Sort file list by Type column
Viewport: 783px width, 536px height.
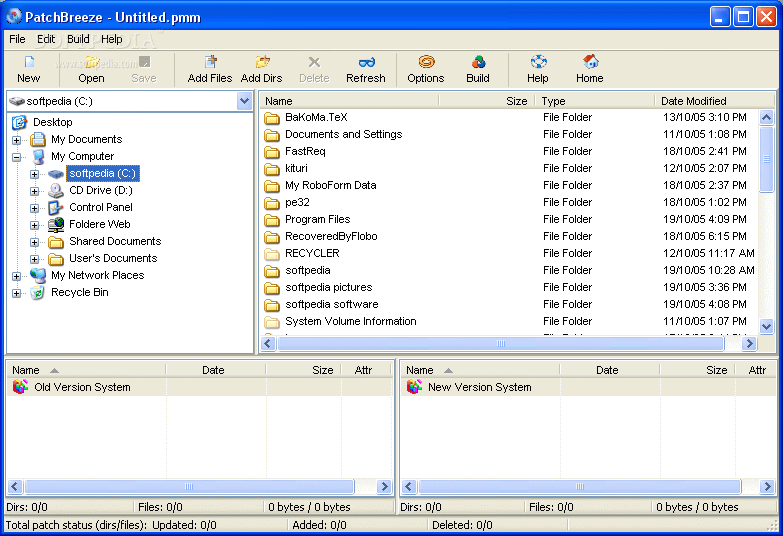tap(596, 101)
